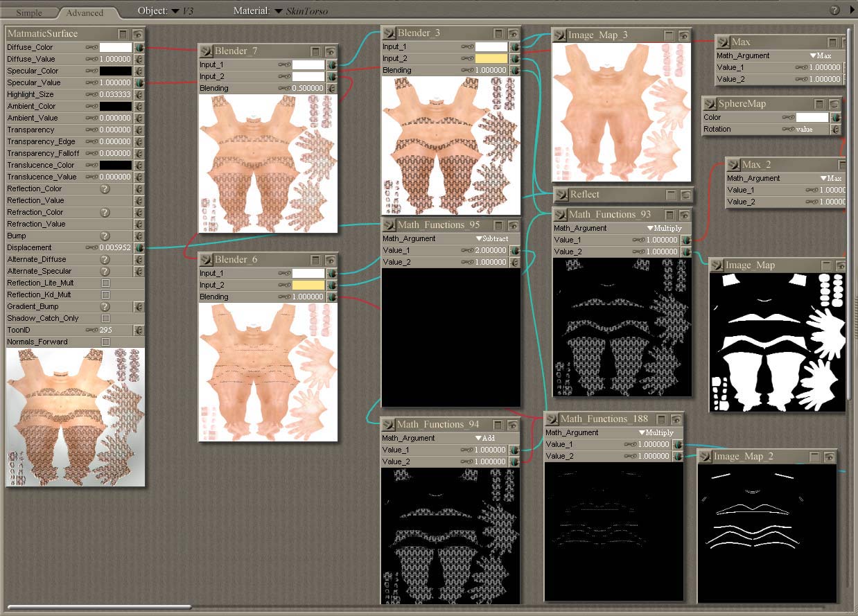The height and width of the screenshot is (616, 858).
Task: Enable the Reflection_Lite_Mult checkbox
Action: pos(105,283)
